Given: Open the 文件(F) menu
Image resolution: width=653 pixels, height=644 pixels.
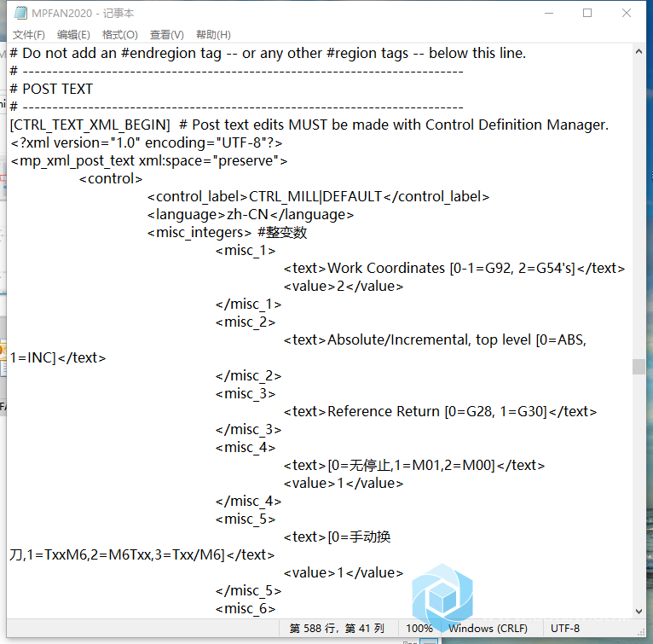Looking at the screenshot, I should click(x=29, y=35).
